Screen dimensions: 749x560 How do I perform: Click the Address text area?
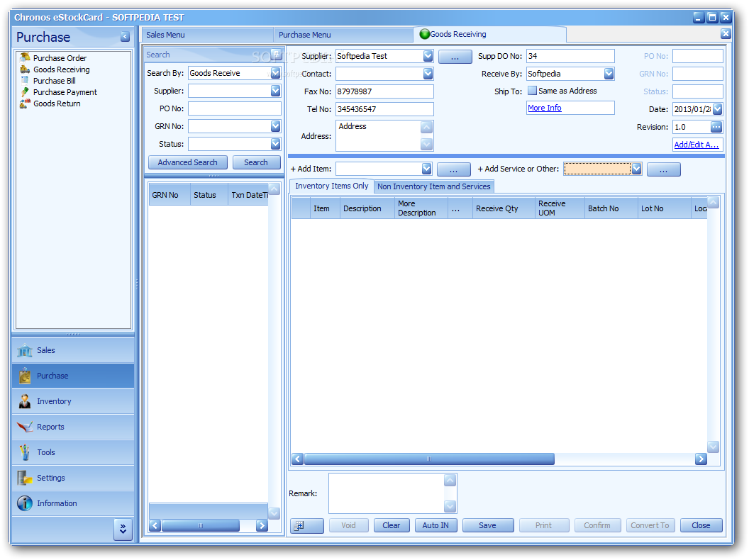[378, 135]
